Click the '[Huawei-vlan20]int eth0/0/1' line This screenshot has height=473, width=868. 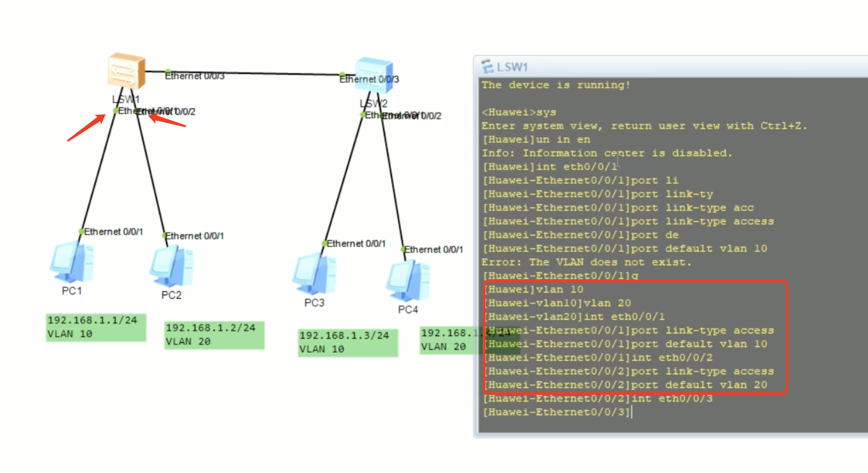point(574,317)
